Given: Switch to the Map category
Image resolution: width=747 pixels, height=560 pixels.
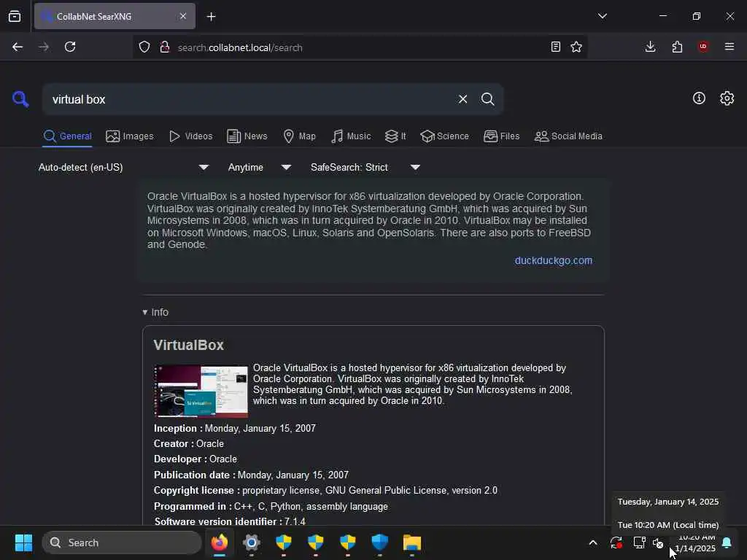Looking at the screenshot, I should [299, 136].
